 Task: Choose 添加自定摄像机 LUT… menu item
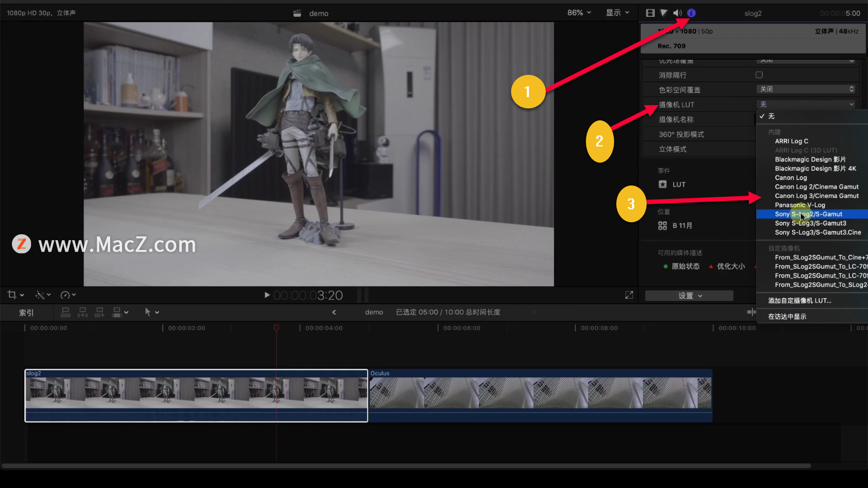[799, 300]
